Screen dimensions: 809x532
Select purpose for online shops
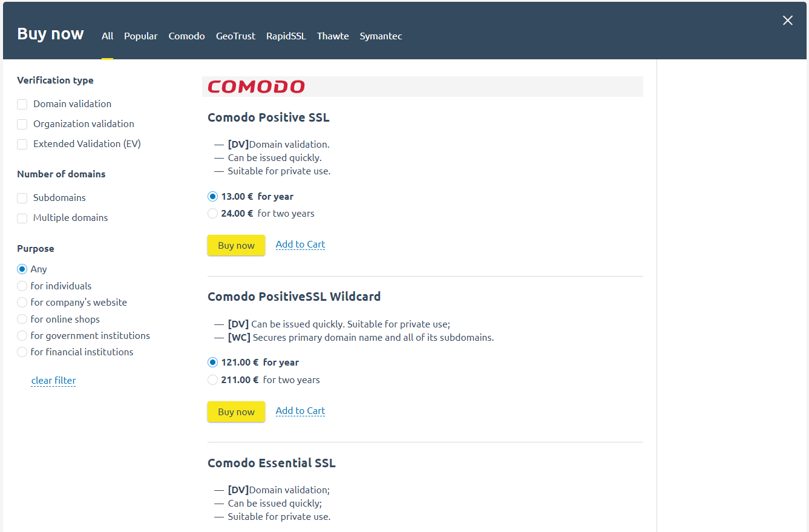click(22, 319)
